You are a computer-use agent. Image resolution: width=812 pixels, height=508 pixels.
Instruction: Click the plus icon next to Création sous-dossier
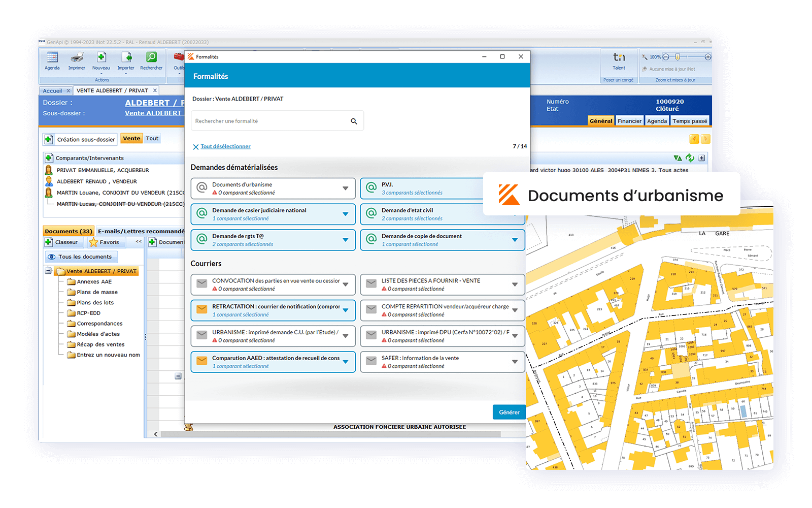(x=49, y=139)
